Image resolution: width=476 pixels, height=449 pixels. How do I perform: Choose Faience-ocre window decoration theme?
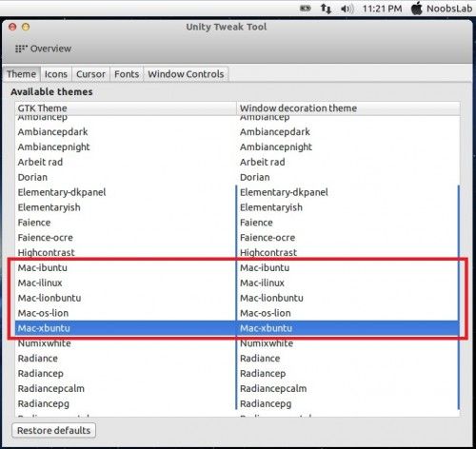tap(348, 238)
